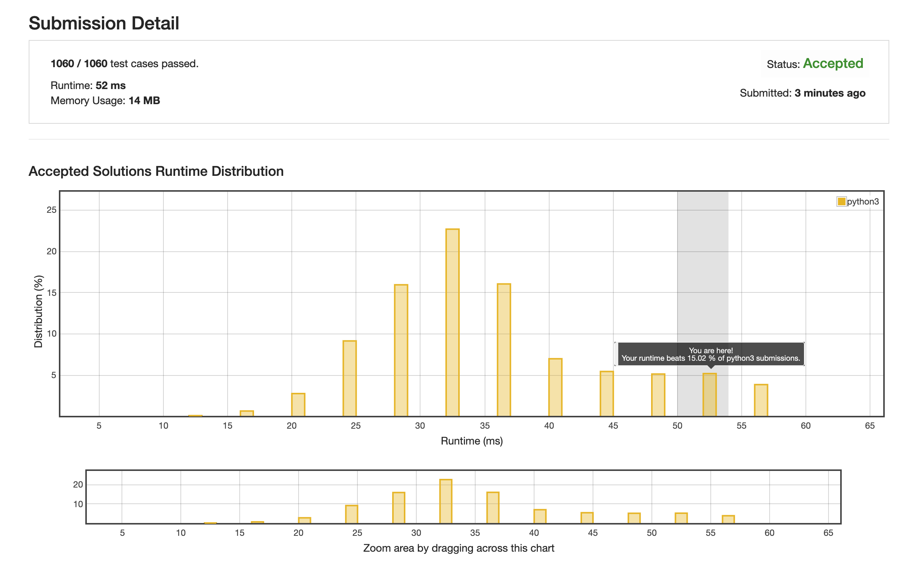Image resolution: width=924 pixels, height=563 pixels.
Task: Click the last bar near 56 ms
Action: pyautogui.click(x=761, y=400)
